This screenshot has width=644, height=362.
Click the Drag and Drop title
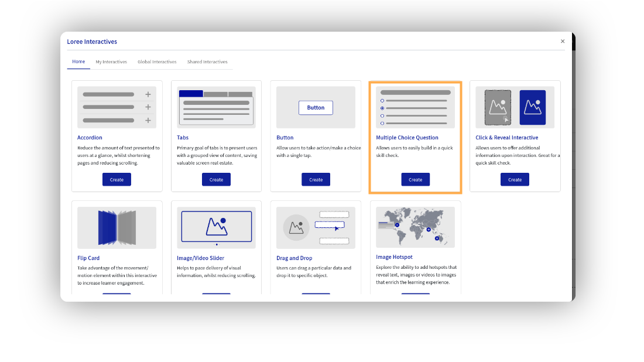pos(294,258)
